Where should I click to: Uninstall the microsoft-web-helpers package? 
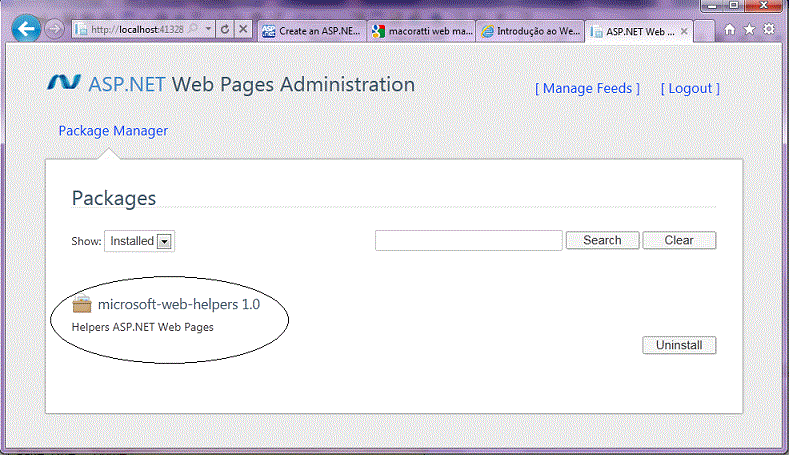[679, 345]
